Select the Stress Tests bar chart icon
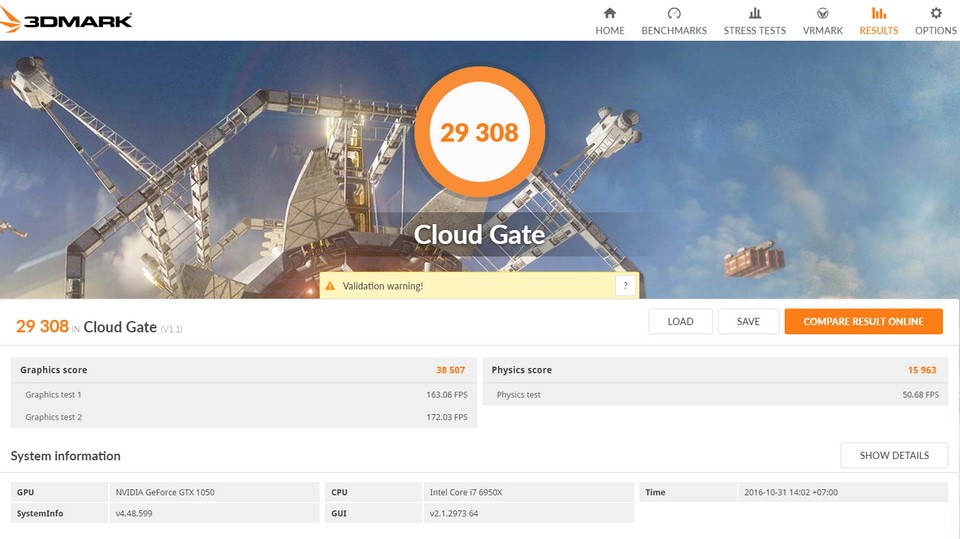The height and width of the screenshot is (539, 960). click(x=754, y=13)
